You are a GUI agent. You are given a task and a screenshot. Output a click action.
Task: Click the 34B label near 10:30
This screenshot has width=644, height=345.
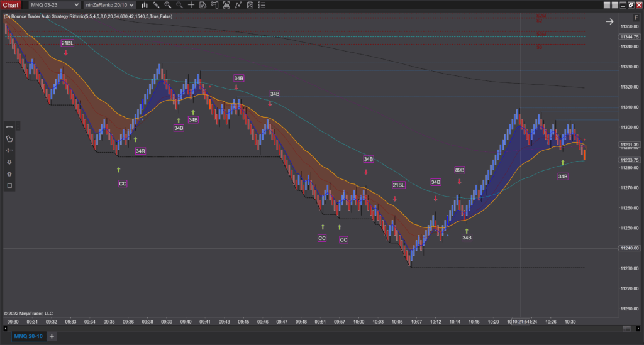tap(563, 177)
